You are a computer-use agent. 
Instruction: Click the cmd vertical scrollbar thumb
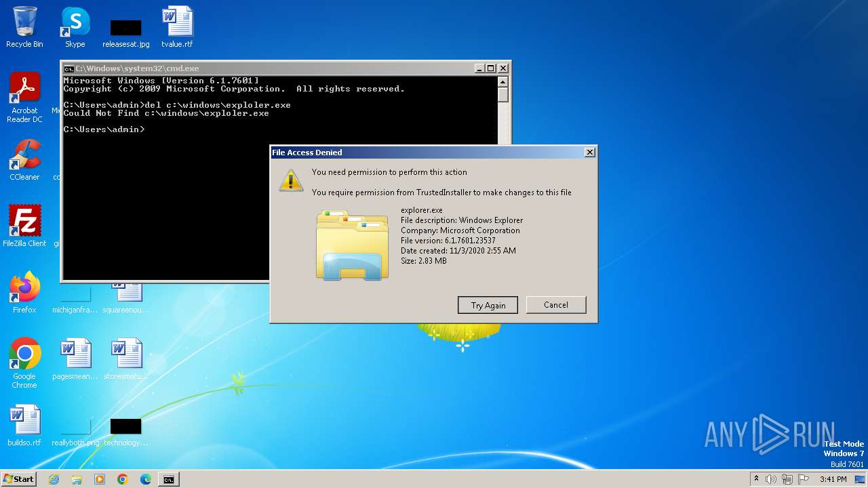click(502, 94)
